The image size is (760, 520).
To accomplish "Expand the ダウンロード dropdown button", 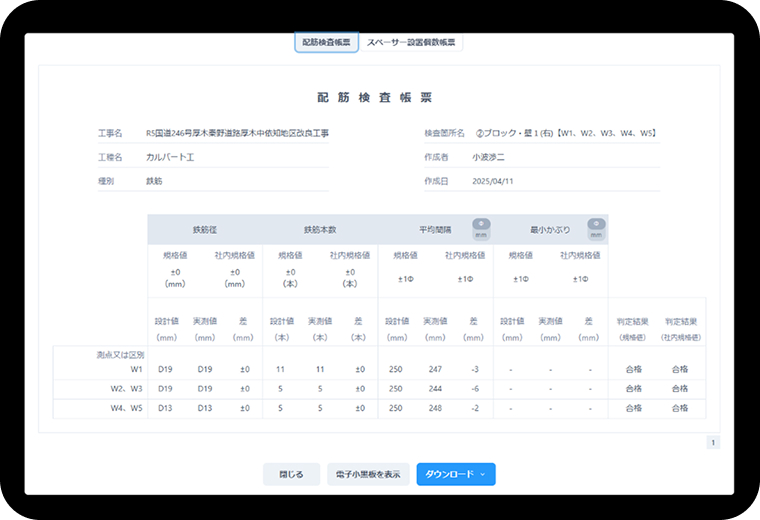I will 455,474.
